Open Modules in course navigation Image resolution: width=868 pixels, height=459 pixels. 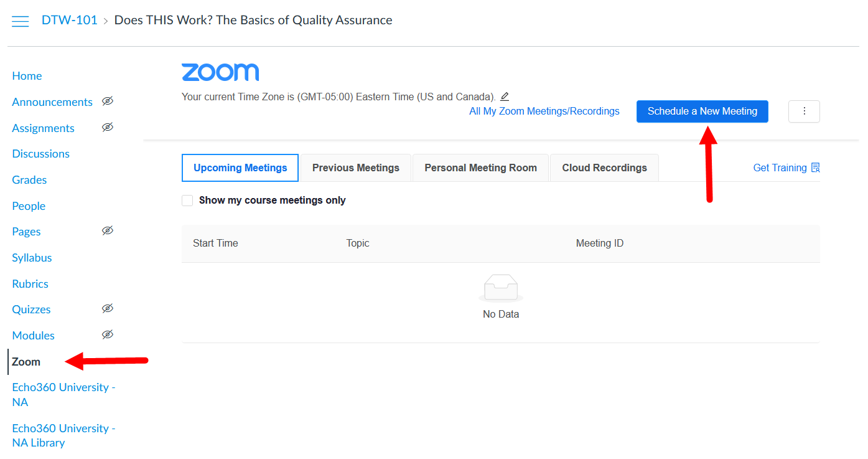(x=33, y=336)
